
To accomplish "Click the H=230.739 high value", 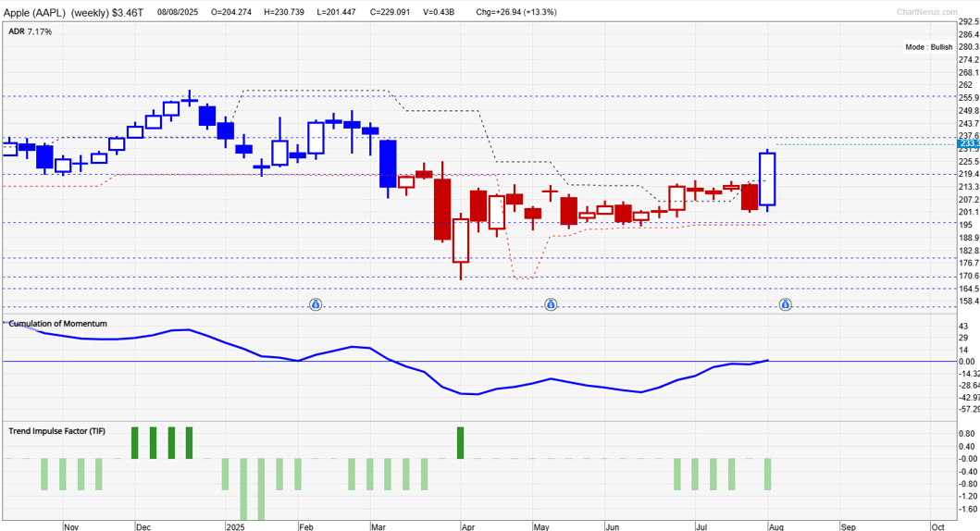I will [x=284, y=12].
